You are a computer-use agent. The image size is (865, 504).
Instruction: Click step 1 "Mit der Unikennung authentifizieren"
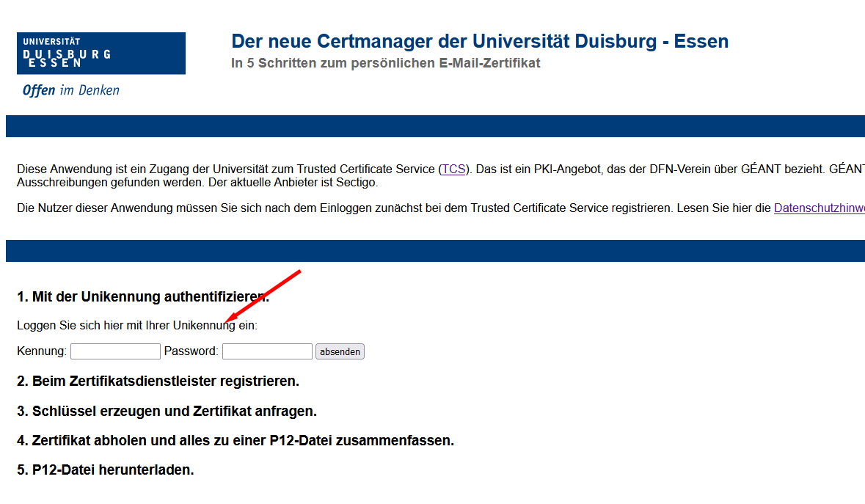coord(143,297)
